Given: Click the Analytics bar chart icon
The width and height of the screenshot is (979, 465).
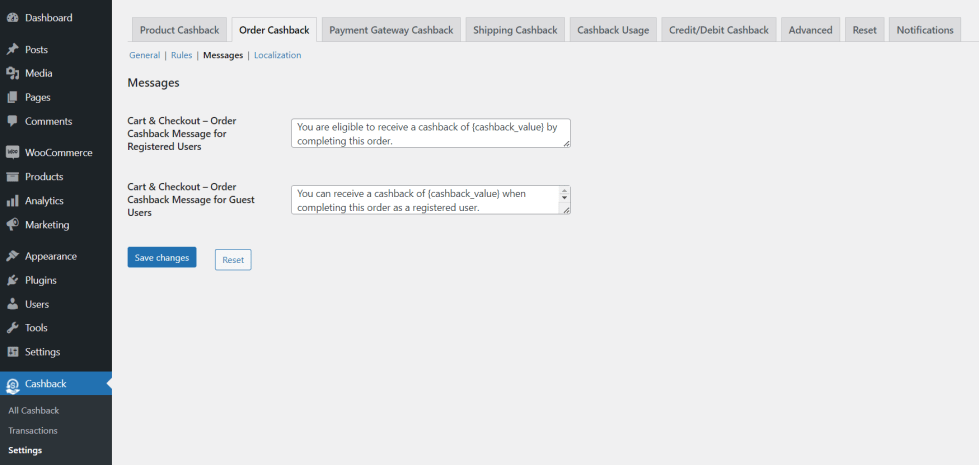Looking at the screenshot, I should pyautogui.click(x=12, y=201).
